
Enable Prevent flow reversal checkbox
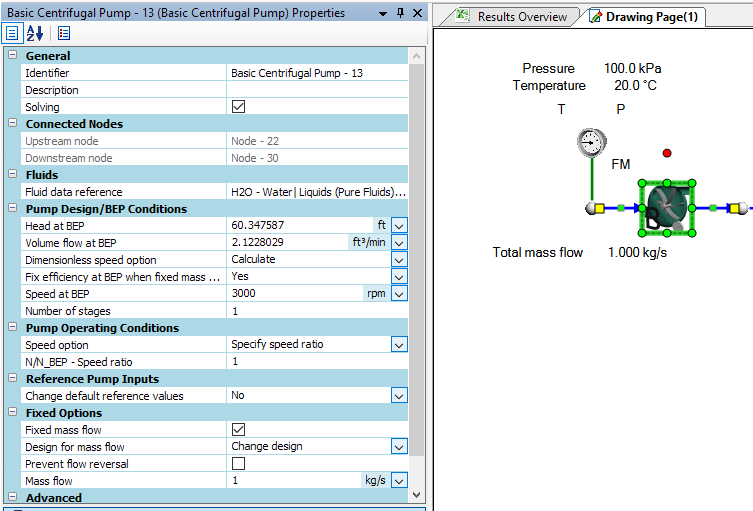pos(238,464)
